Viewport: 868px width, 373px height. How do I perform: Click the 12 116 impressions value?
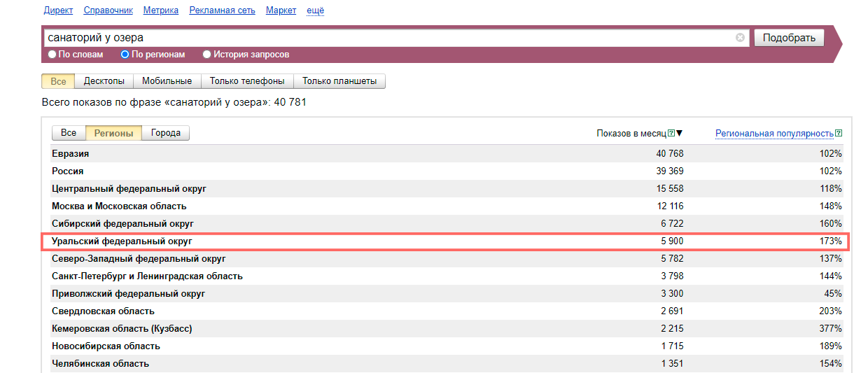(x=670, y=206)
